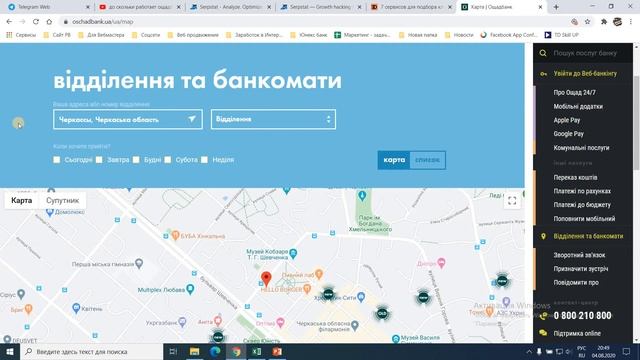
Task: Open the Apple Pay link
Action: pyautogui.click(x=567, y=120)
